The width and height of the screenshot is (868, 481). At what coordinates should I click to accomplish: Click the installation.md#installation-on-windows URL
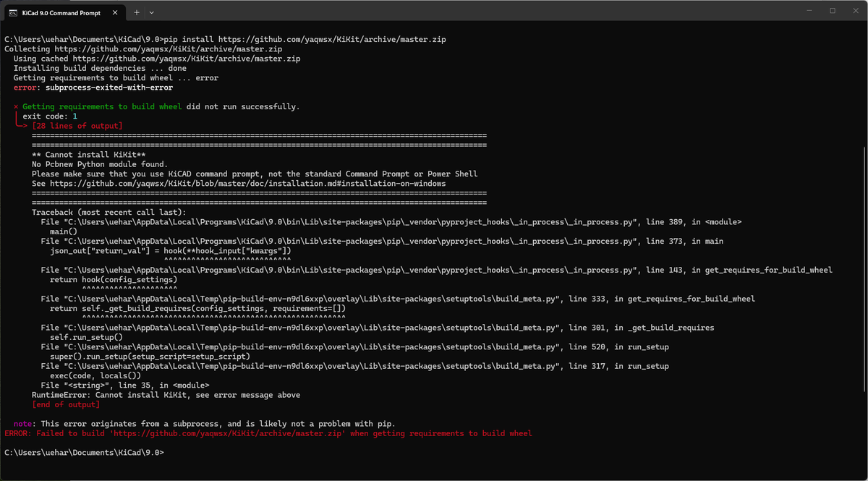pyautogui.click(x=248, y=184)
